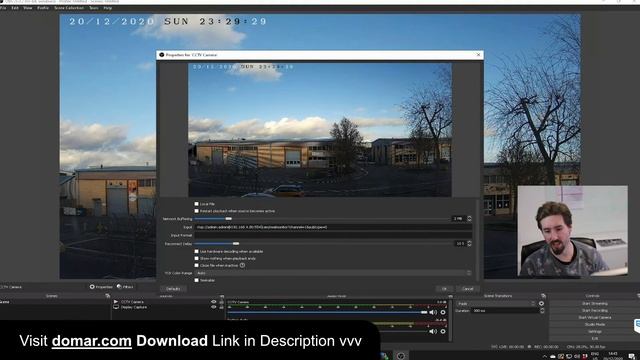Screen dimensions: 640x360
Task: Click the OBS taskbar icon
Action: 401,356
